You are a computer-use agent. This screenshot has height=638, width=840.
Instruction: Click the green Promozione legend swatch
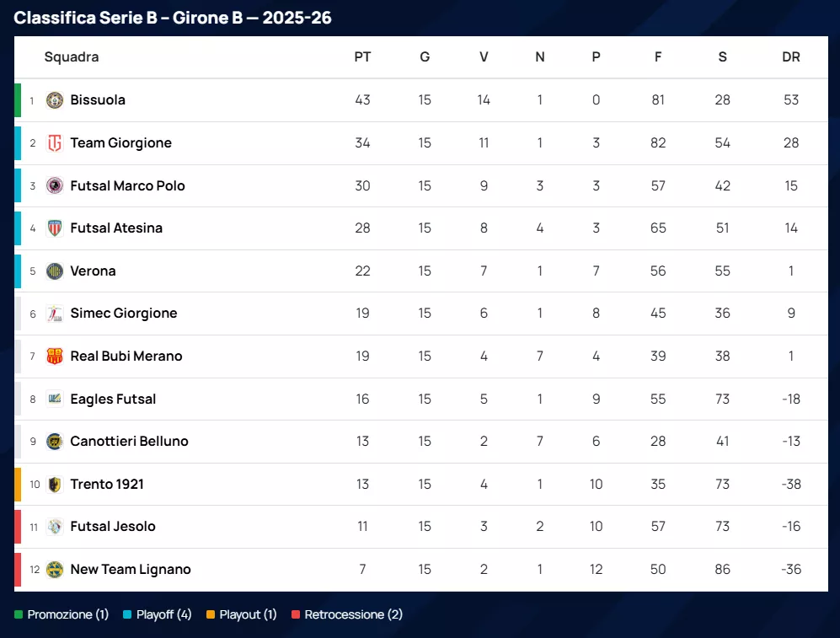click(x=19, y=614)
